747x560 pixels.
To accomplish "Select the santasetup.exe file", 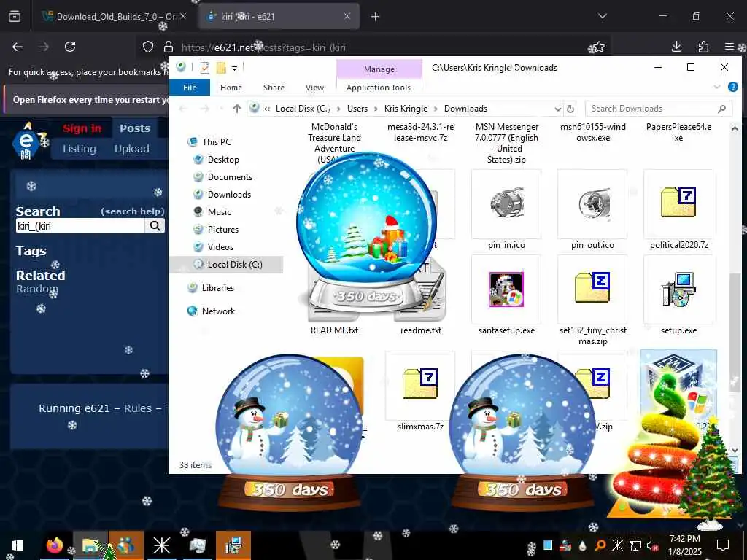I will click(x=506, y=296).
